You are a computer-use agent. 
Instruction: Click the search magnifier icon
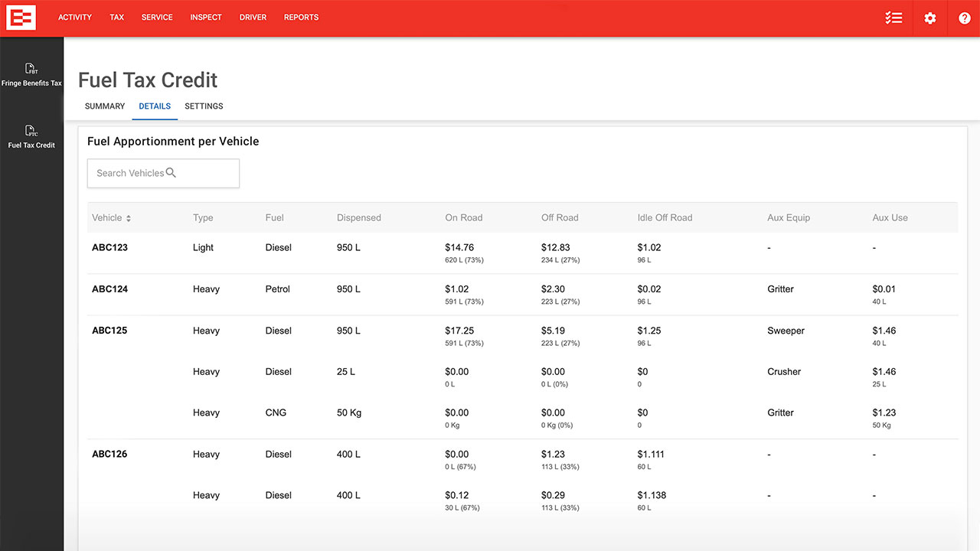171,173
